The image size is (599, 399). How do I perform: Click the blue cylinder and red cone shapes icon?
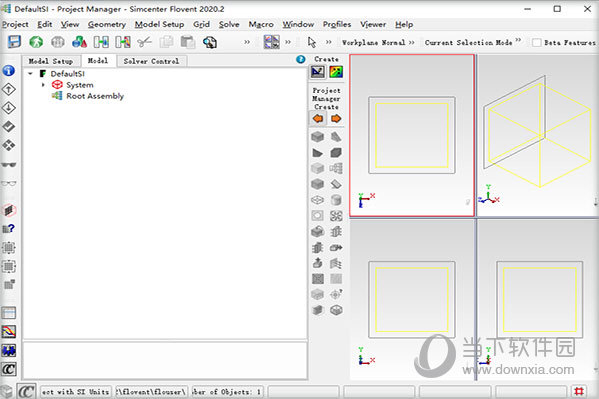pyautogui.click(x=79, y=42)
